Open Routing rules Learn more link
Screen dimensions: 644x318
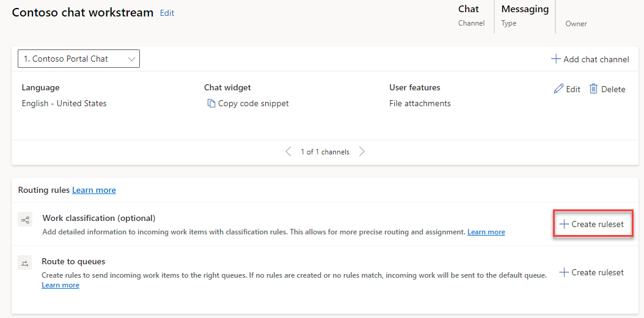94,190
